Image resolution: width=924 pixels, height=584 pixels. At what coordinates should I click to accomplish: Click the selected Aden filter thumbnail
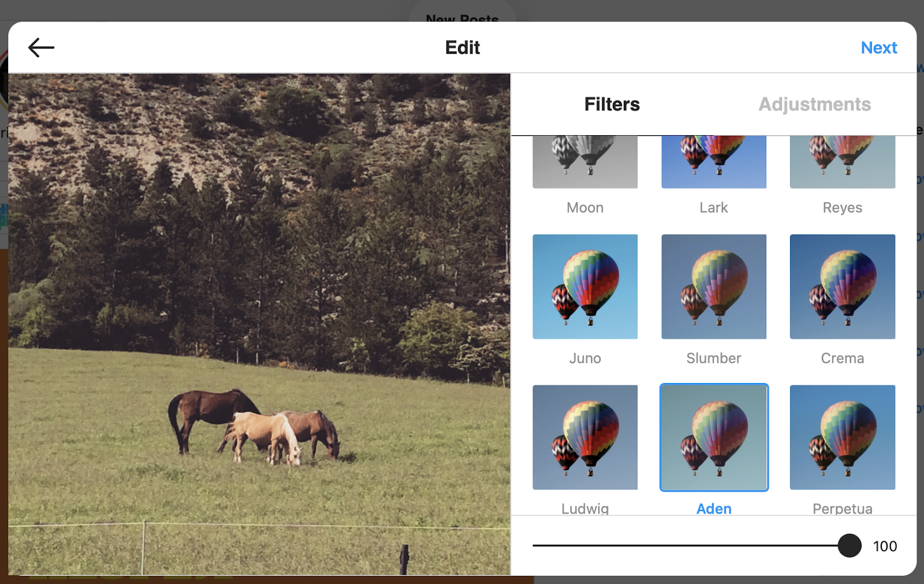pyautogui.click(x=714, y=437)
